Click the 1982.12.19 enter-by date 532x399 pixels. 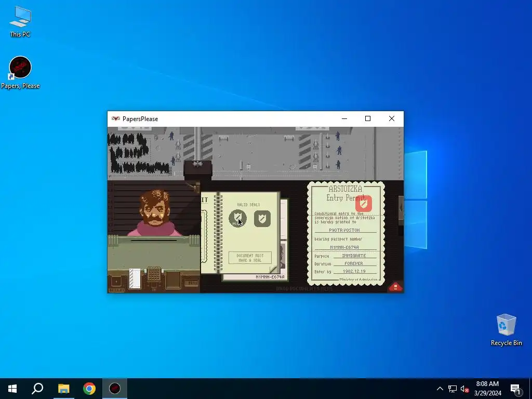click(x=354, y=271)
